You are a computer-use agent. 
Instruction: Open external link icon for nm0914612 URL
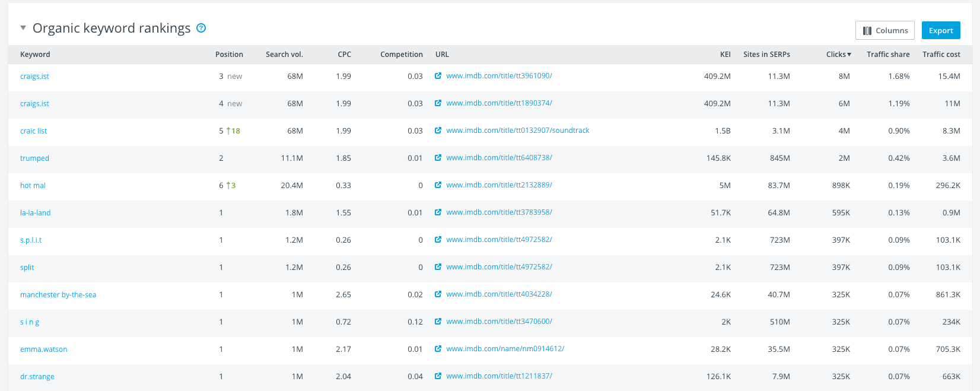[x=438, y=349]
